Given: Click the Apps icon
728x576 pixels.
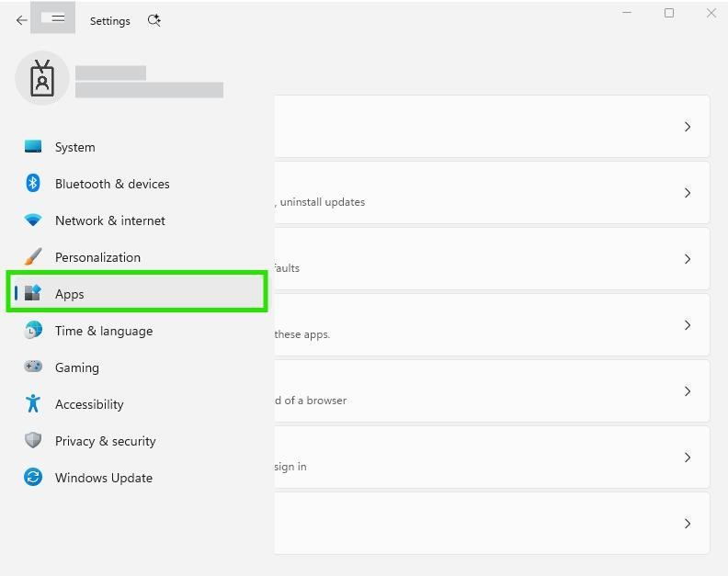Looking at the screenshot, I should pyautogui.click(x=33, y=293).
